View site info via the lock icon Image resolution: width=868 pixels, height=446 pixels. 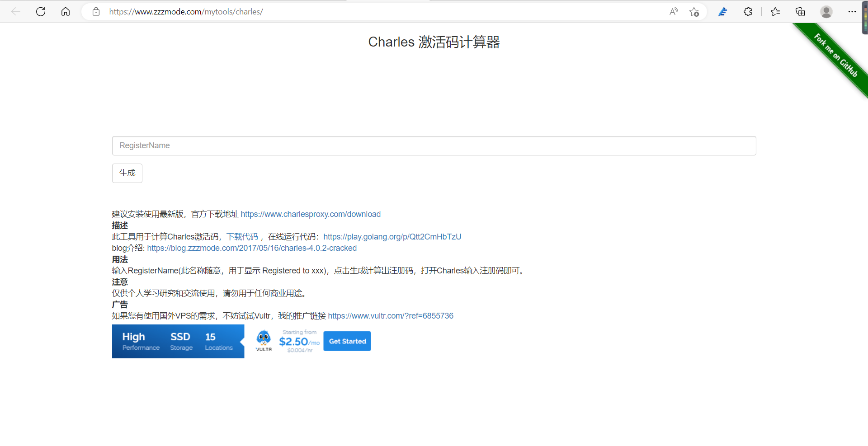tap(96, 12)
